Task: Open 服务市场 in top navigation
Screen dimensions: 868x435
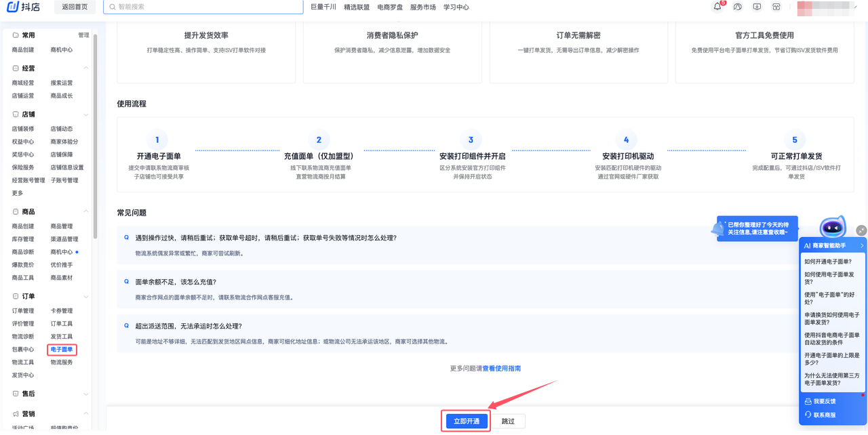Action: point(423,7)
